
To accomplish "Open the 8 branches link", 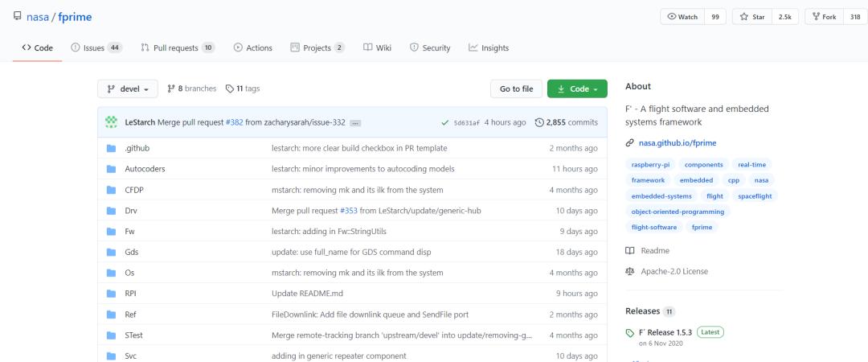I will pyautogui.click(x=191, y=88).
